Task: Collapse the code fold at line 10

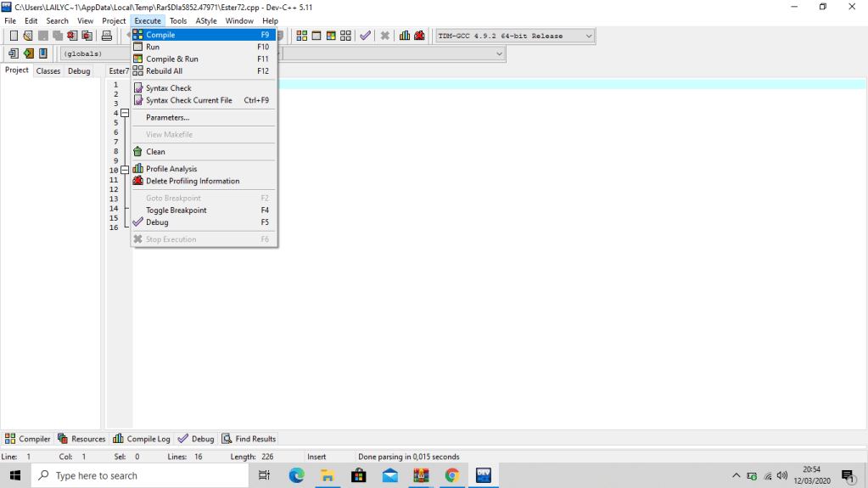Action: (x=125, y=170)
